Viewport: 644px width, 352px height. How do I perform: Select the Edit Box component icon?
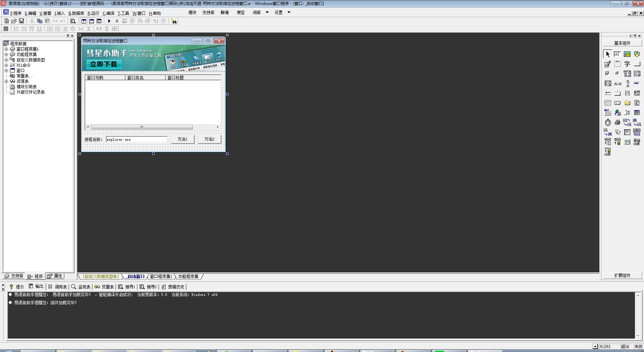[x=618, y=54]
